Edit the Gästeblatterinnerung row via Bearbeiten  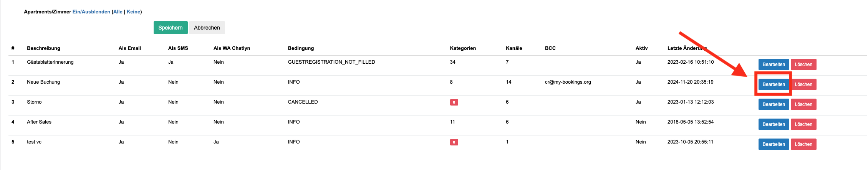pos(774,64)
